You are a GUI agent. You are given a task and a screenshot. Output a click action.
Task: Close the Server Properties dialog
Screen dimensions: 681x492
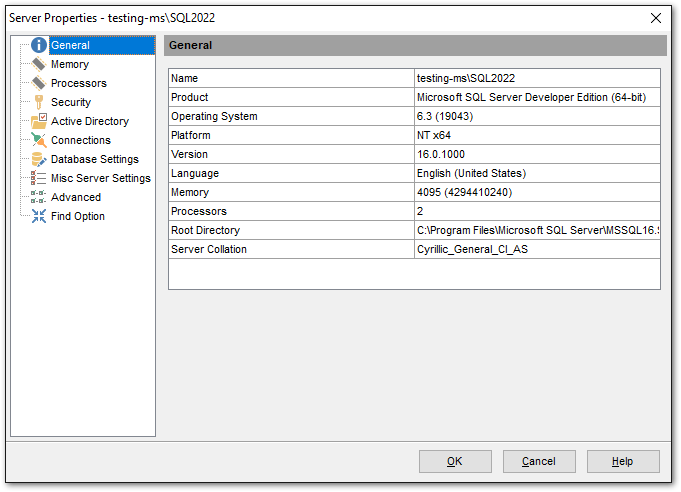click(x=656, y=18)
